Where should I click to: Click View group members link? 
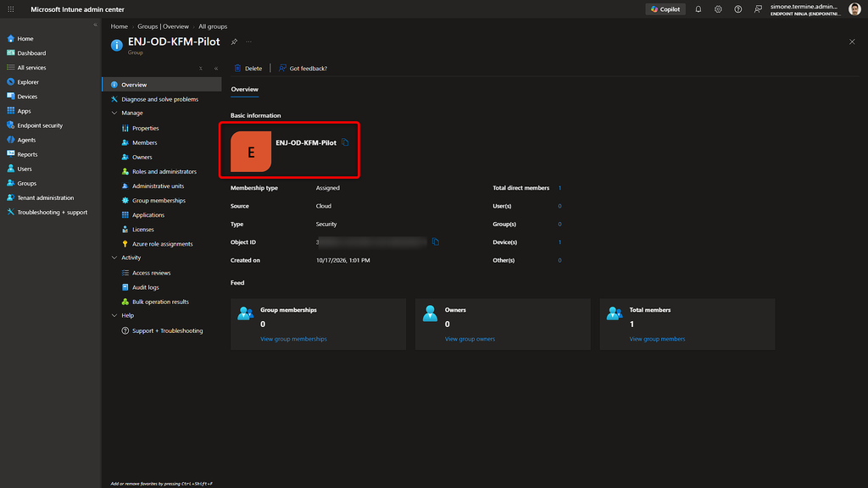[657, 339]
